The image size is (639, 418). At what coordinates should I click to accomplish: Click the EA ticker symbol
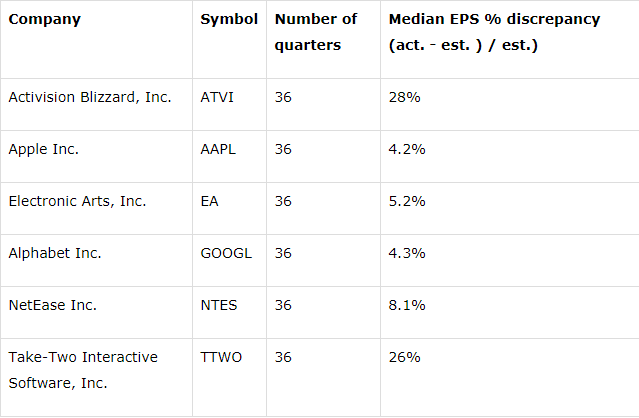[x=209, y=201]
